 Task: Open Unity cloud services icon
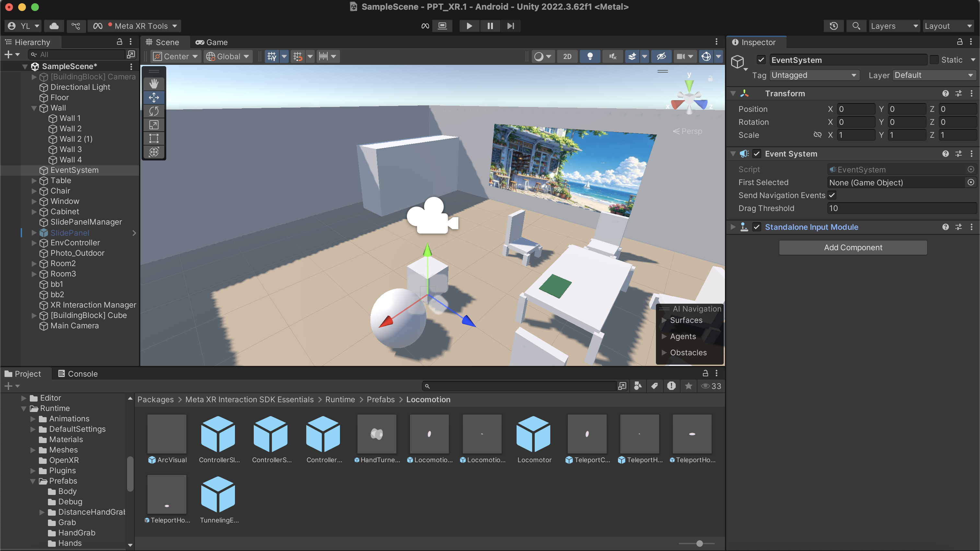tap(54, 26)
